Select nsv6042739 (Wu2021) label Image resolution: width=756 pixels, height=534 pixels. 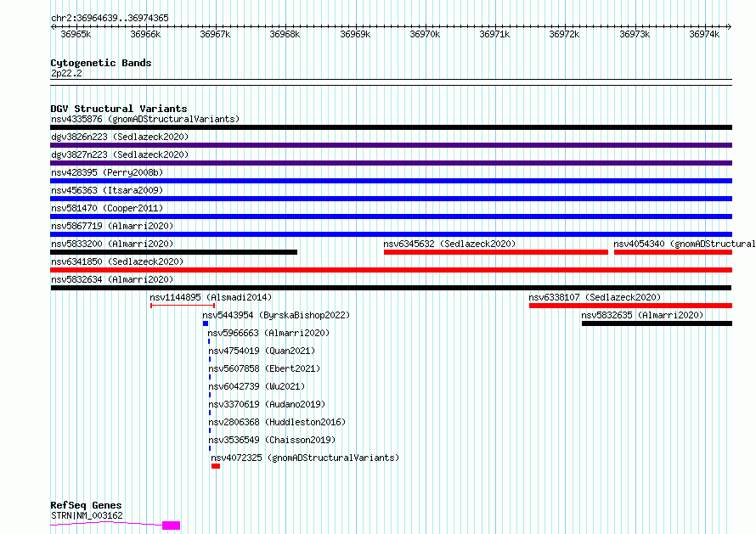pyautogui.click(x=257, y=386)
